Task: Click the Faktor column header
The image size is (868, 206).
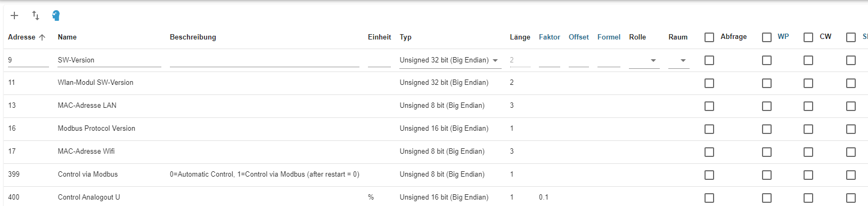Action: 550,37
